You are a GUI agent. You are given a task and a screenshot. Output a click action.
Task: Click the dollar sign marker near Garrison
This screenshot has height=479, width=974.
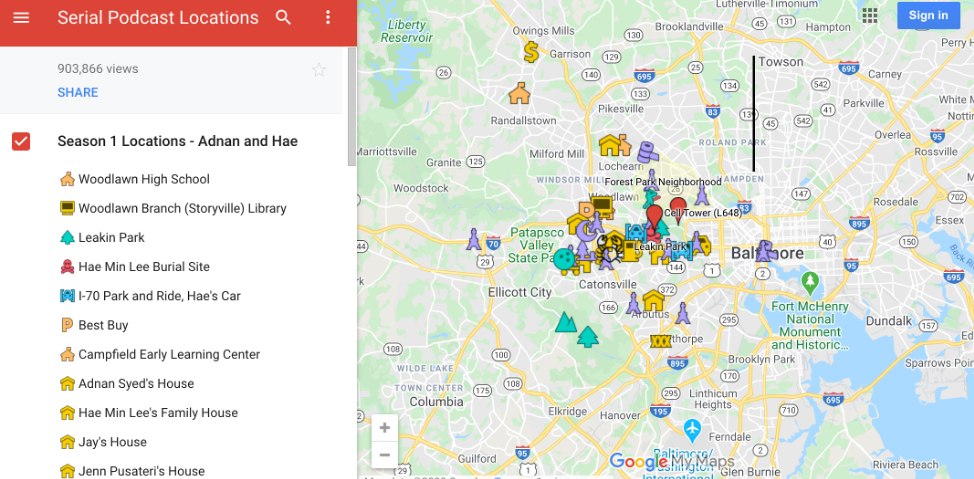[x=531, y=52]
